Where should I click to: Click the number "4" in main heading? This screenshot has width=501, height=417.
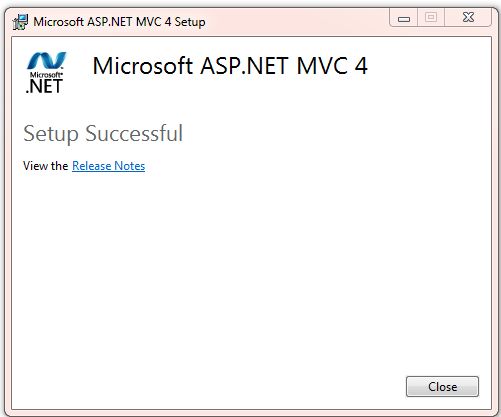pyautogui.click(x=361, y=66)
